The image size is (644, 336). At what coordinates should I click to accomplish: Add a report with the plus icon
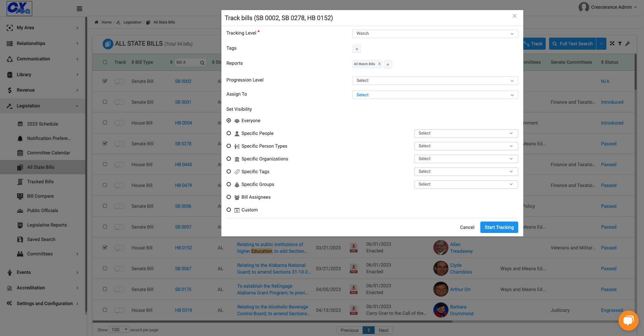[x=388, y=64]
